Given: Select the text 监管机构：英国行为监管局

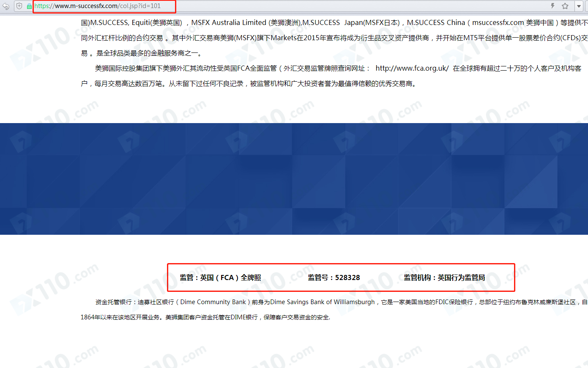Looking at the screenshot, I should click(x=444, y=277).
